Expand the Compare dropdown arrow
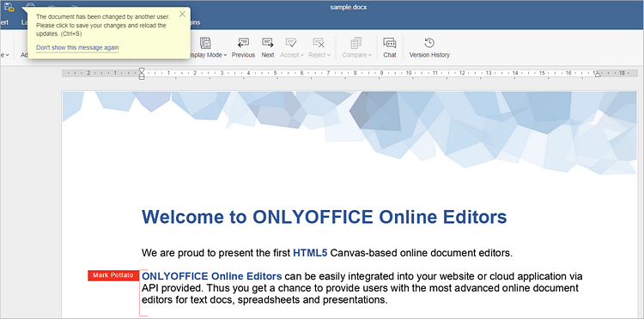This screenshot has height=319, width=644. pos(369,55)
